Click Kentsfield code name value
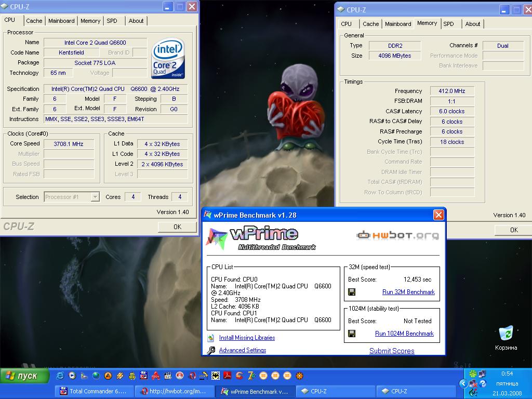The image size is (532, 399). (72, 52)
